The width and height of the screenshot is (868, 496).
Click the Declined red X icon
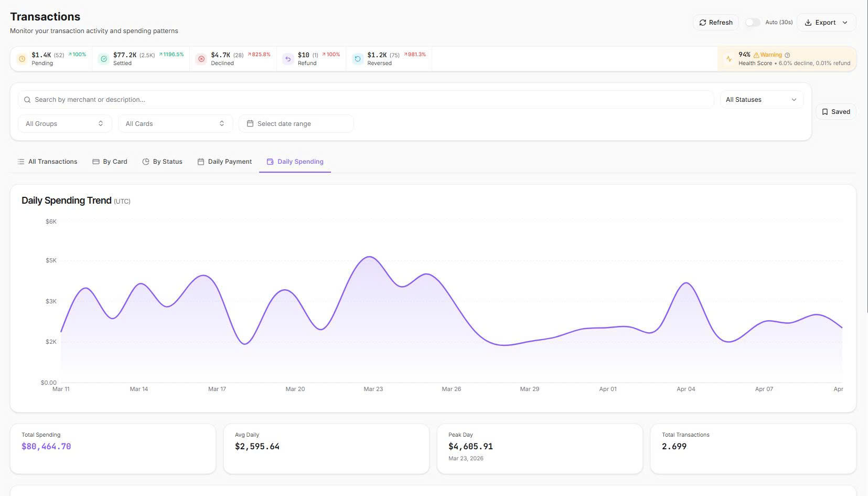point(201,59)
